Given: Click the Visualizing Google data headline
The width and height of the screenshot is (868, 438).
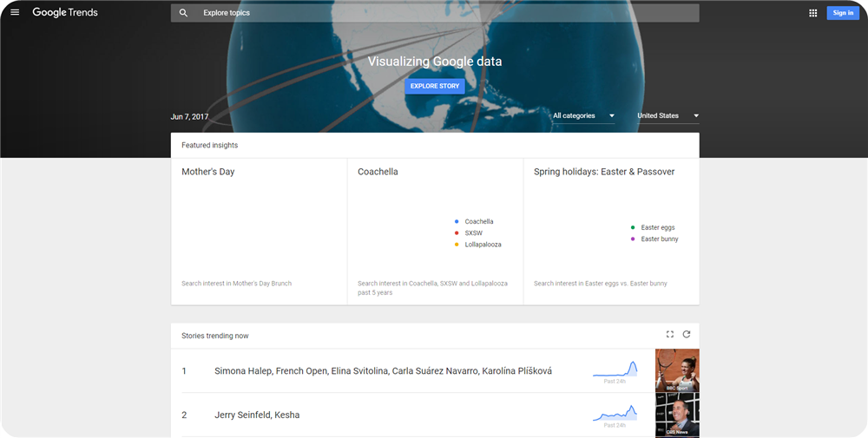Looking at the screenshot, I should 435,62.
